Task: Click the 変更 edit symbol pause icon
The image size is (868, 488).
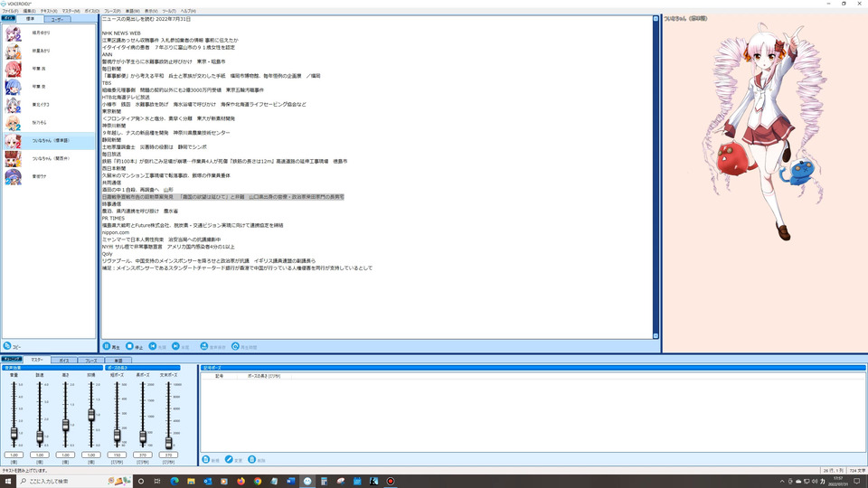Action: point(229,459)
